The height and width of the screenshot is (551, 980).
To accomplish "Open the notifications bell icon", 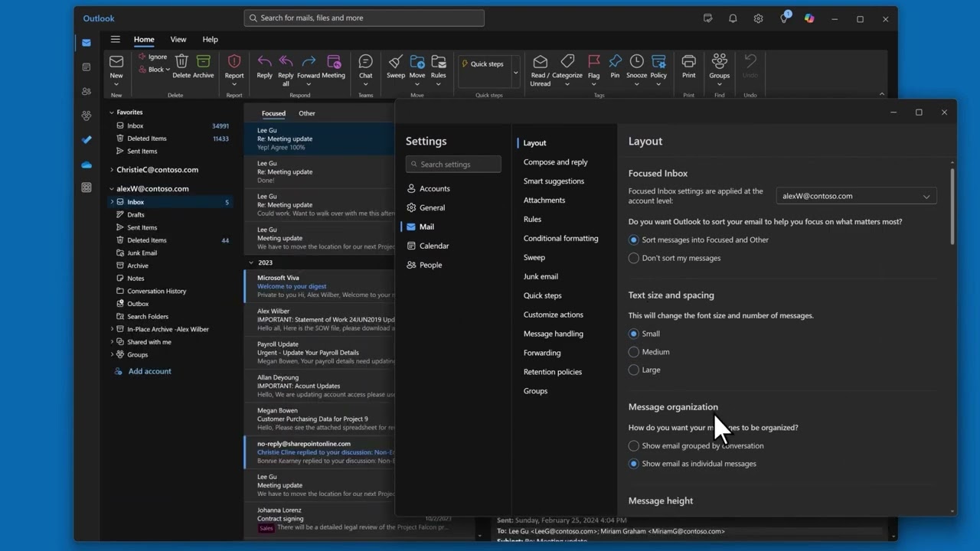I will 733,18.
